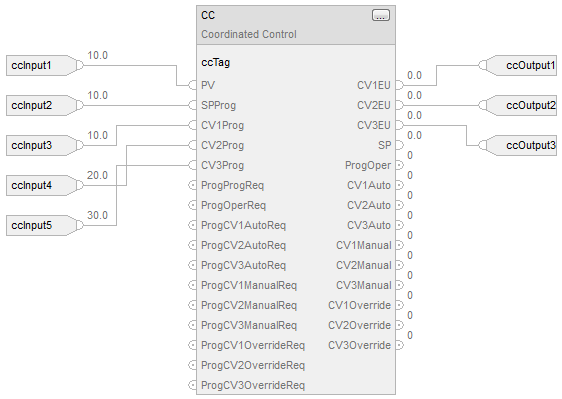
Task: Select the Coordinated Control block title
Action: point(249,34)
